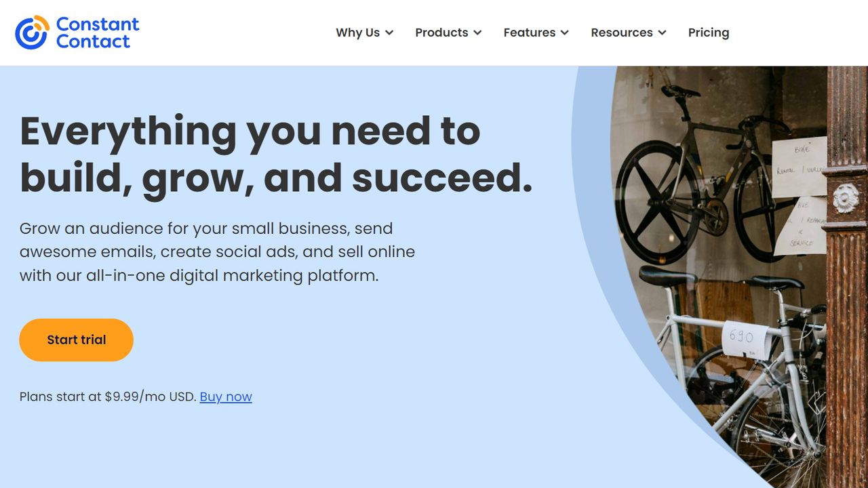
Task: Open the Why Us menu
Action: 357,33
